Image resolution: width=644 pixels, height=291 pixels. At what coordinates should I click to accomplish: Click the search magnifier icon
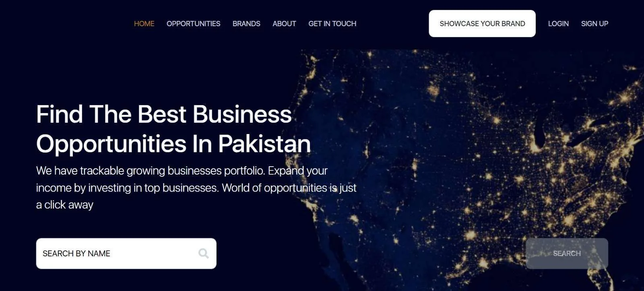coord(203,253)
